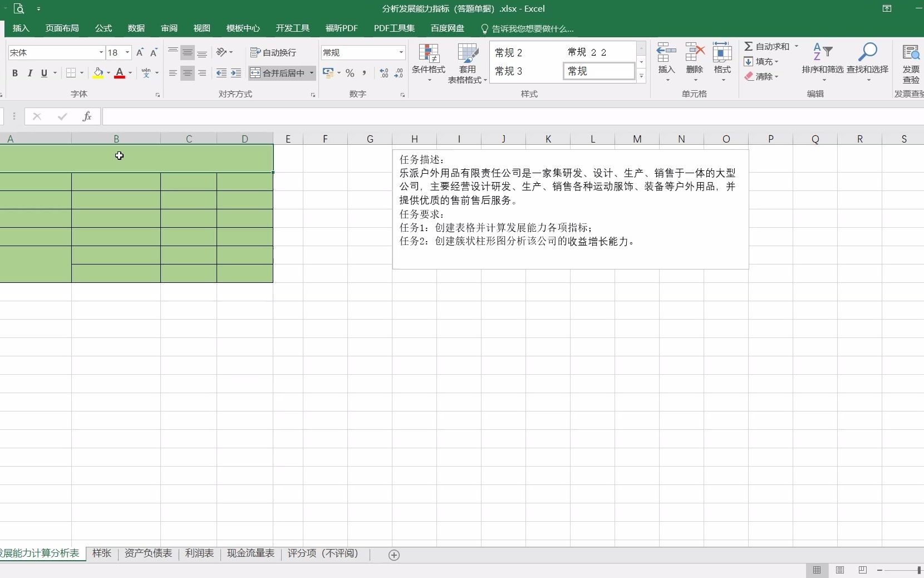Open the 清除 clear menu

[761, 76]
